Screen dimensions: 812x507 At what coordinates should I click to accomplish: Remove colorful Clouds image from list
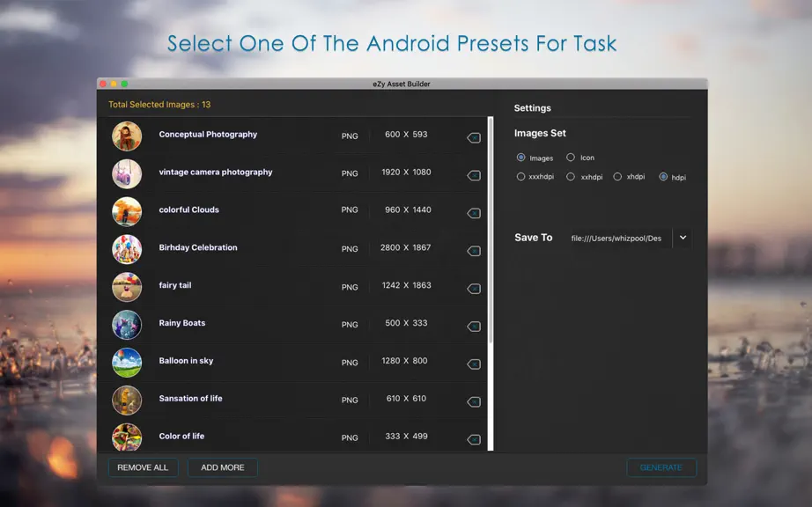474,213
